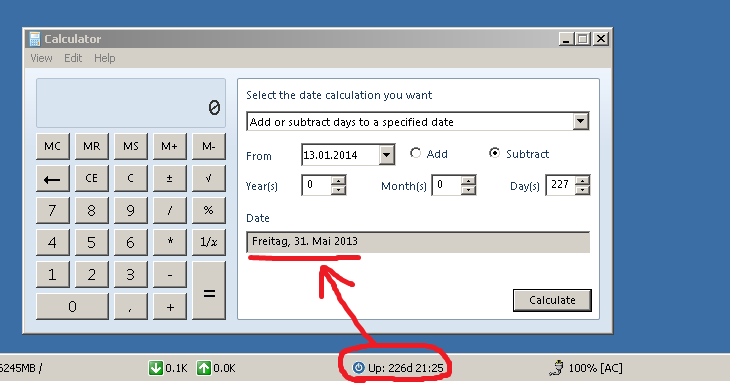
Task: Open the View menu
Action: point(41,58)
